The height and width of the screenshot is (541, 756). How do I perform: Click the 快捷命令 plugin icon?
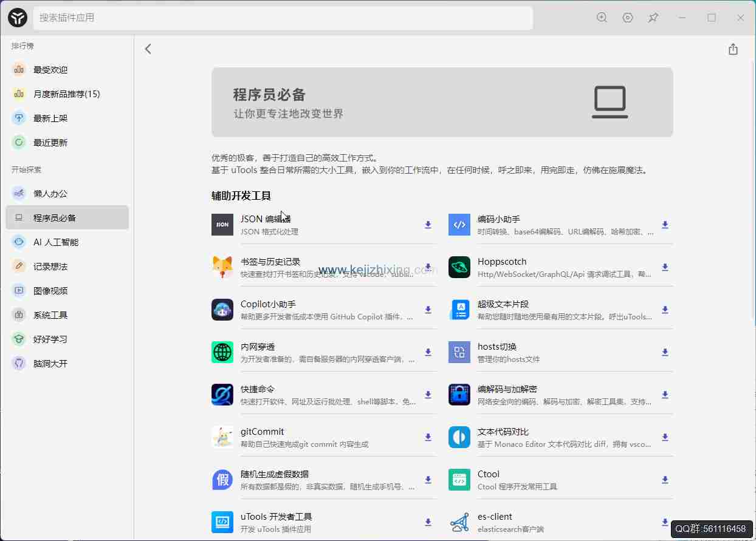222,395
